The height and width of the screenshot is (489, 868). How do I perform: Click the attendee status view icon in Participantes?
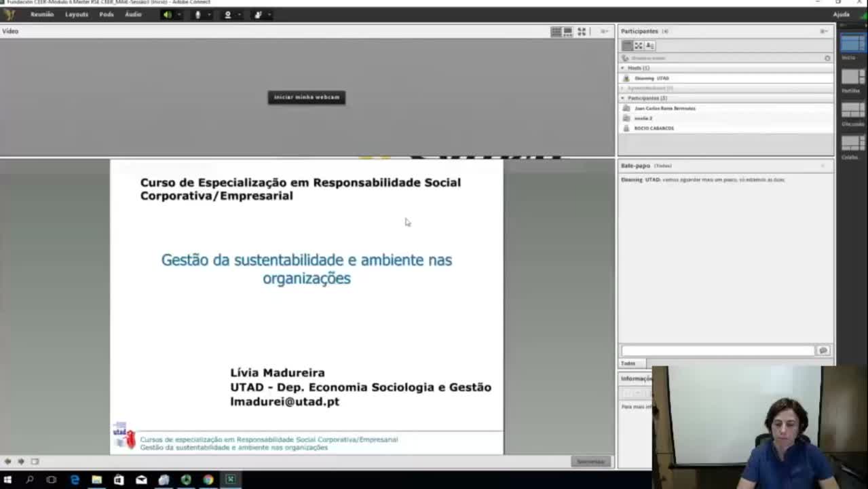coord(649,46)
